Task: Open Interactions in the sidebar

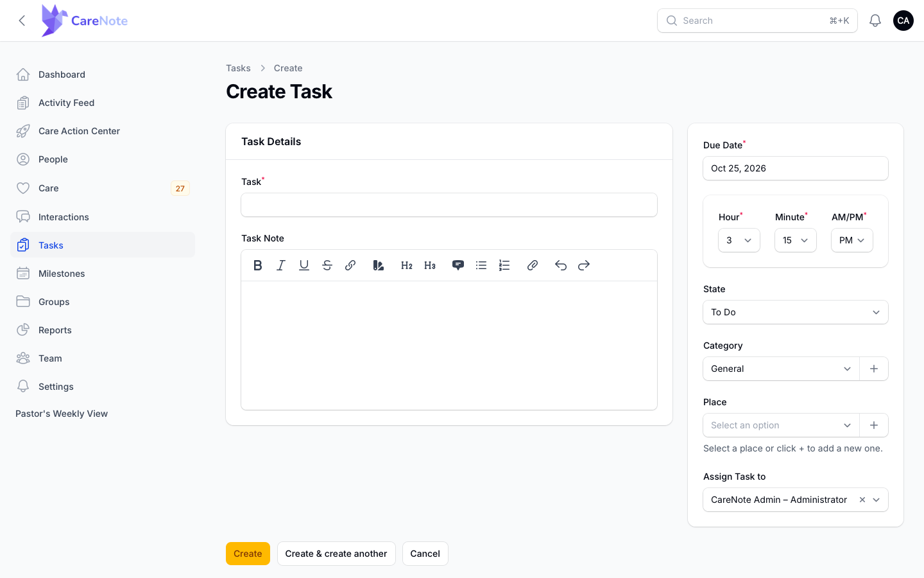Action: point(103,217)
